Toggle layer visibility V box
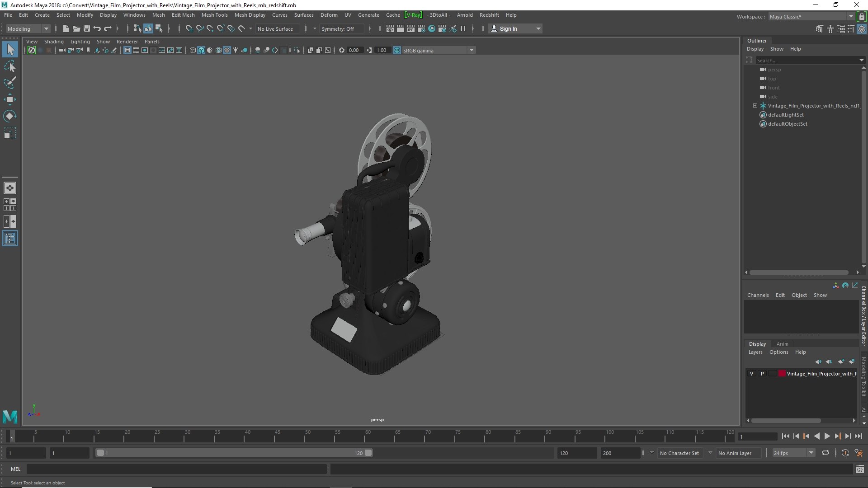 [751, 374]
